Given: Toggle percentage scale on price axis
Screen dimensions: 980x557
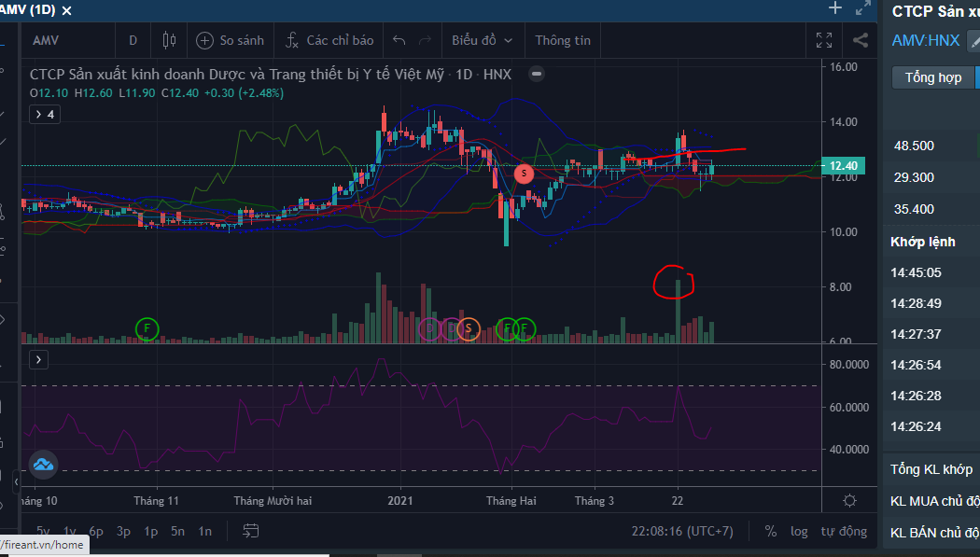Looking at the screenshot, I should pyautogui.click(x=770, y=531).
